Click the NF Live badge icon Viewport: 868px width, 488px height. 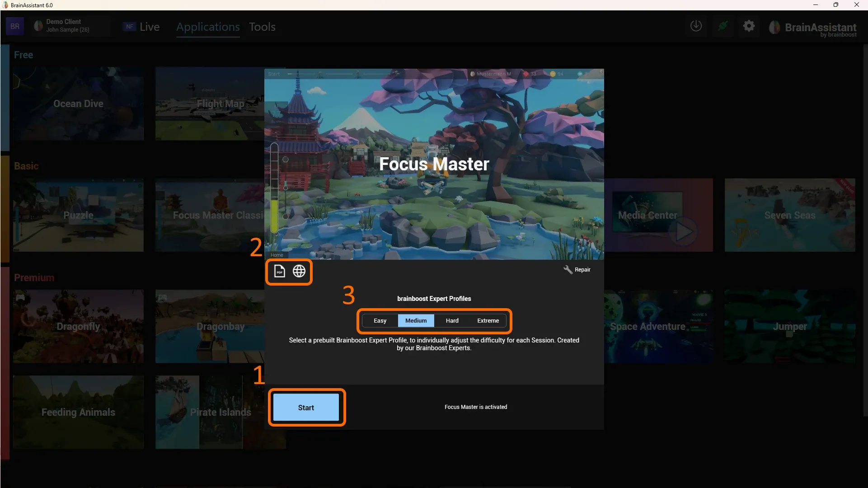[x=129, y=27]
